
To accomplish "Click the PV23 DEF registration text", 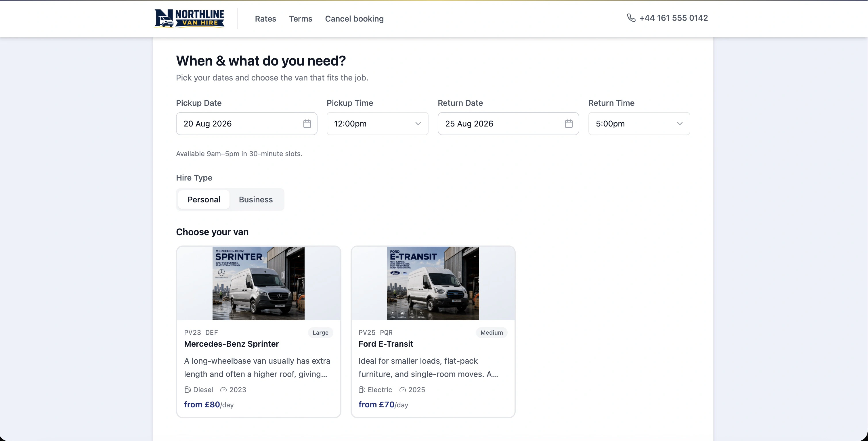I will pyautogui.click(x=201, y=333).
